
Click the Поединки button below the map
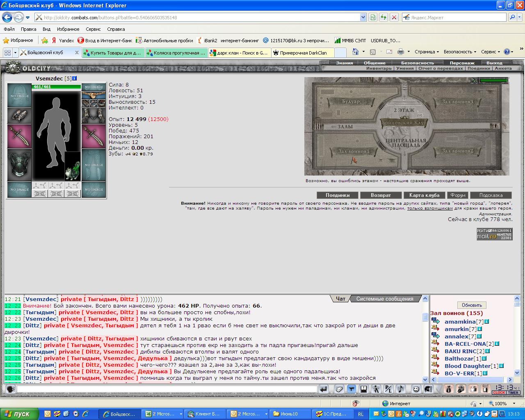click(x=338, y=195)
